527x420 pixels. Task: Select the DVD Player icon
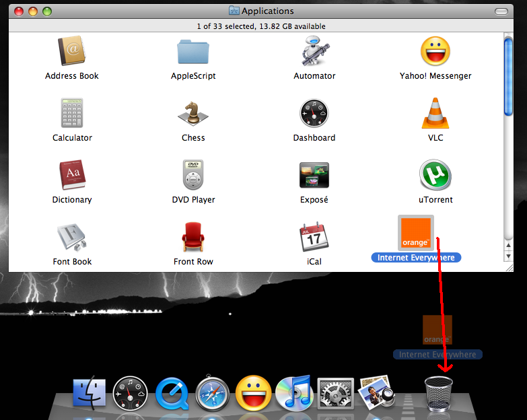pos(193,175)
